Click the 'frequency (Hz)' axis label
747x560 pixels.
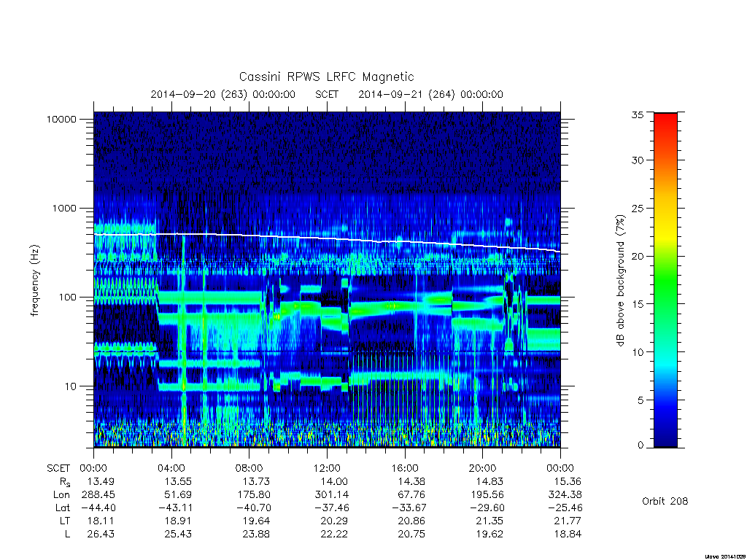(35, 281)
